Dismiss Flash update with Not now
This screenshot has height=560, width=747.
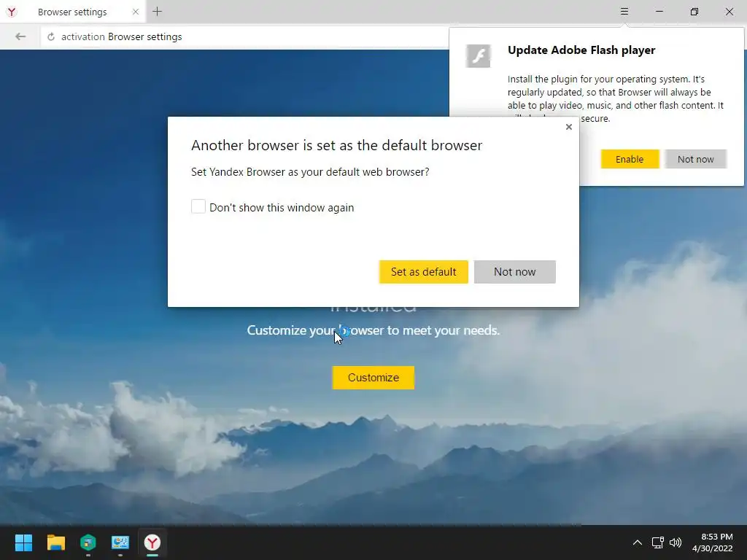pos(695,159)
